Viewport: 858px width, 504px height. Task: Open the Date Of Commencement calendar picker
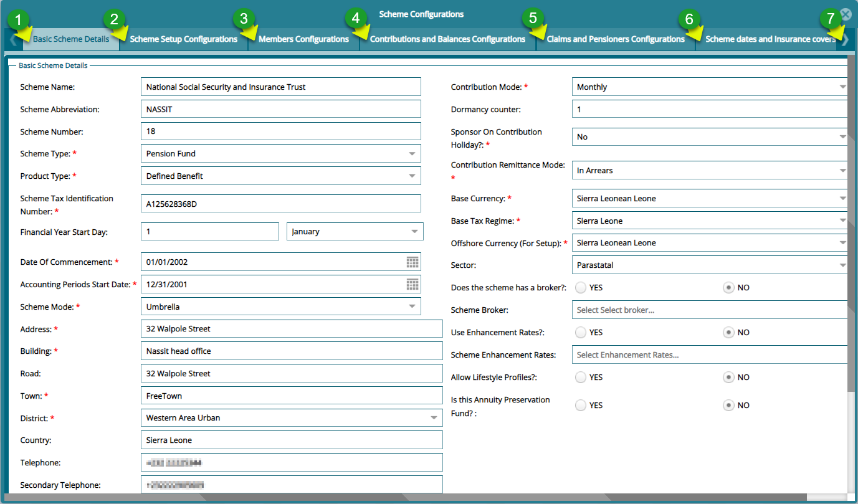(x=412, y=262)
